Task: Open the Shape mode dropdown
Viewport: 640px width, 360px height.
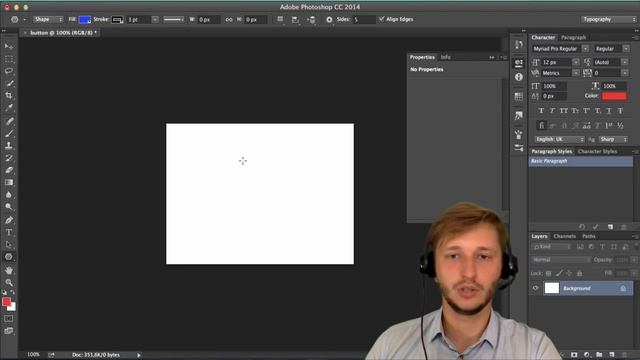Action: [48, 19]
